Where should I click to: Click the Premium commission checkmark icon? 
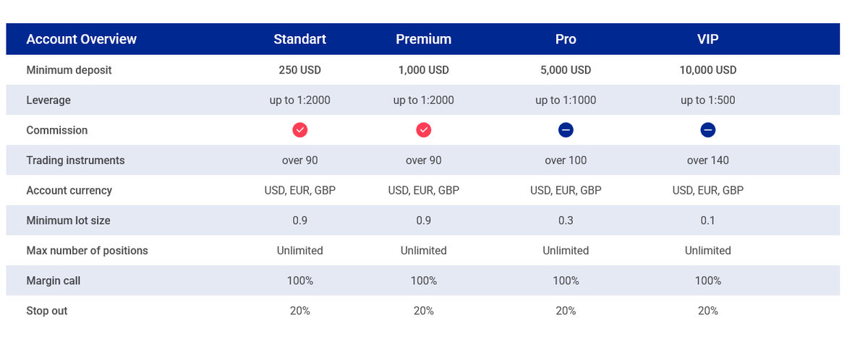point(424,130)
